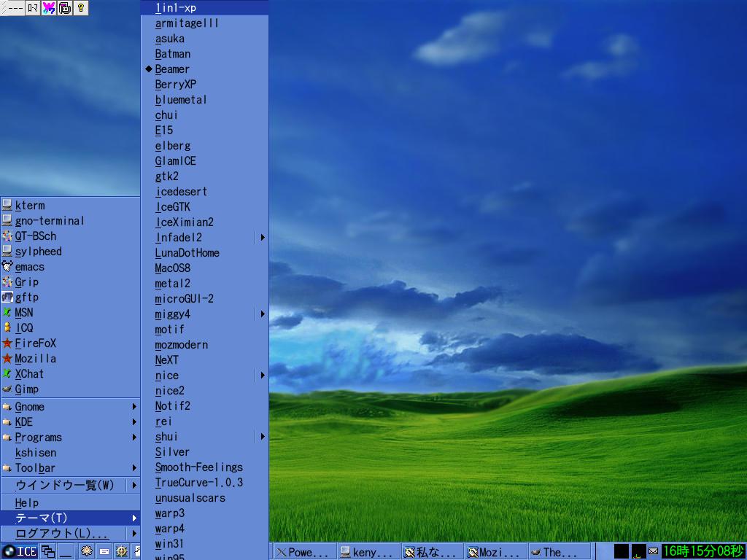The image size is (747, 560).
Task: Open the Help menu entry
Action: point(27,503)
